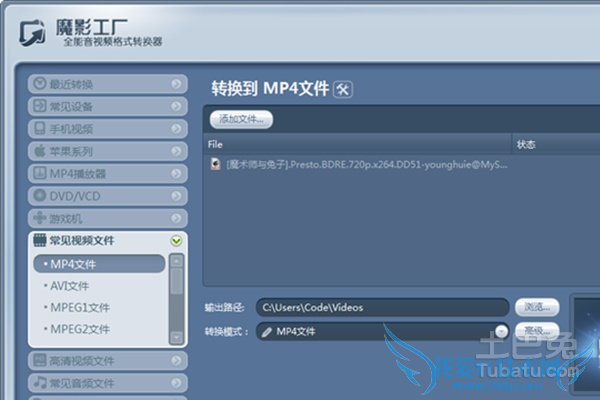This screenshot has height=400, width=600.
Task: Open the 游戏机 category
Action: click(108, 218)
